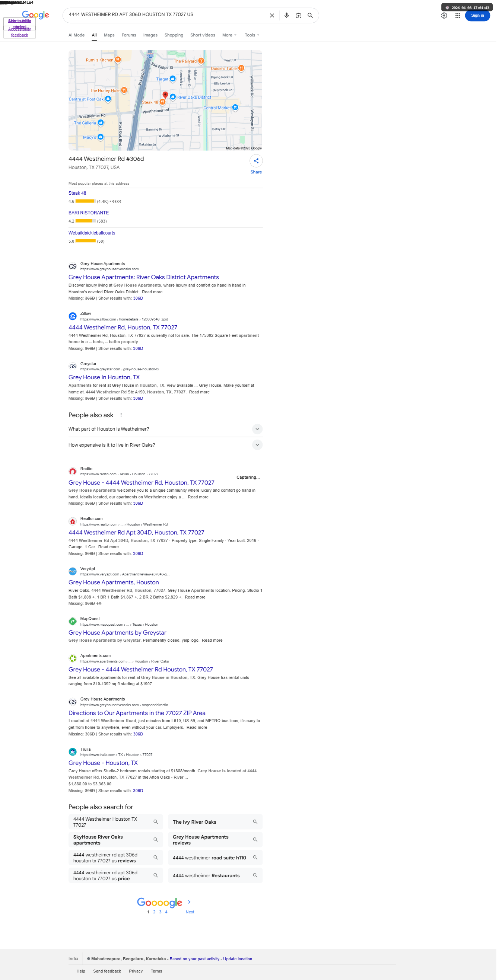Open the AI Mode tab

(x=76, y=35)
